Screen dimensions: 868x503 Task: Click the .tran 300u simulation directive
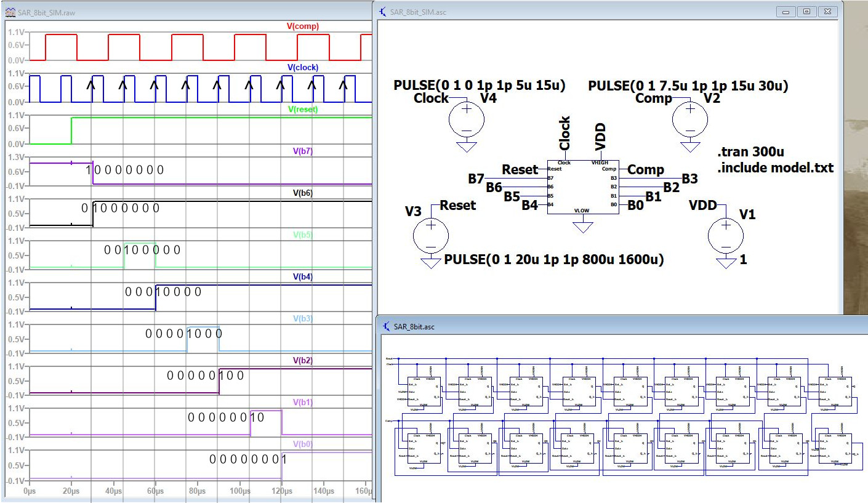(x=750, y=153)
